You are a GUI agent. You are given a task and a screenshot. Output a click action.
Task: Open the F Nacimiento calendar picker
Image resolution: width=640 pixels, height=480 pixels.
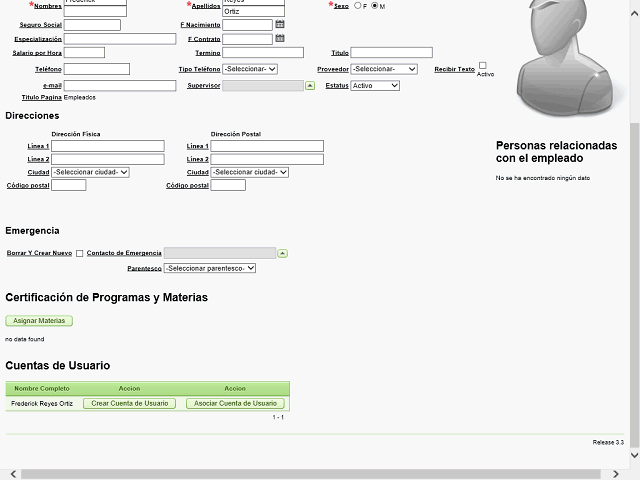[280, 24]
